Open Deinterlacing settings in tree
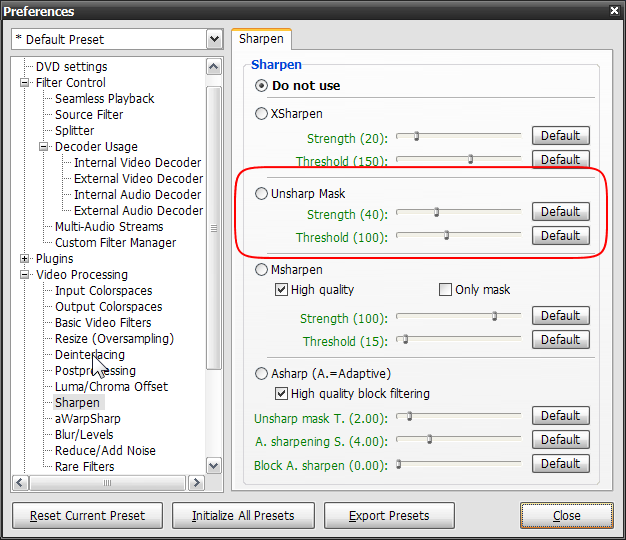Viewport: 626px width, 540px height. 90,355
